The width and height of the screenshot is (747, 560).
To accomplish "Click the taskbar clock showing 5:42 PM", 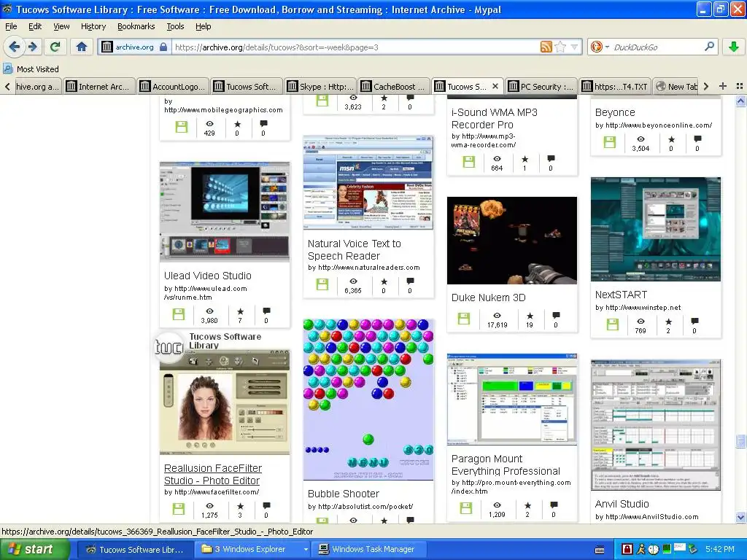I will (719, 549).
